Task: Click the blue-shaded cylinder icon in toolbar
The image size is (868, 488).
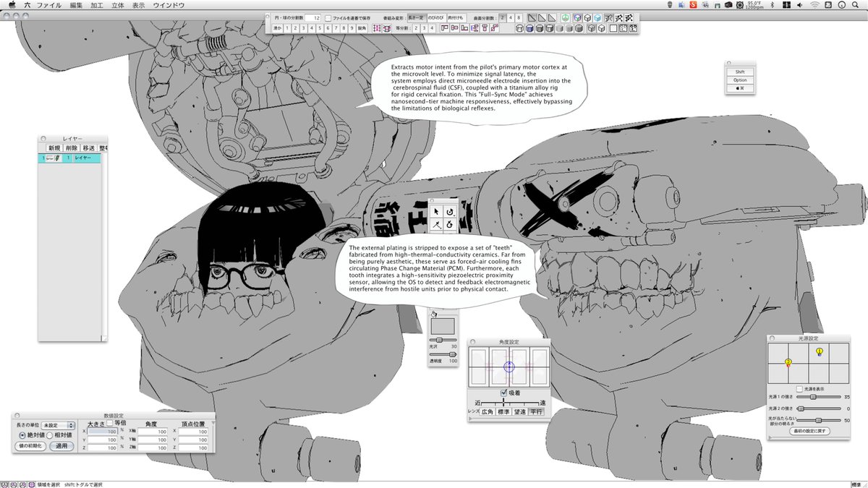Action: tap(529, 29)
